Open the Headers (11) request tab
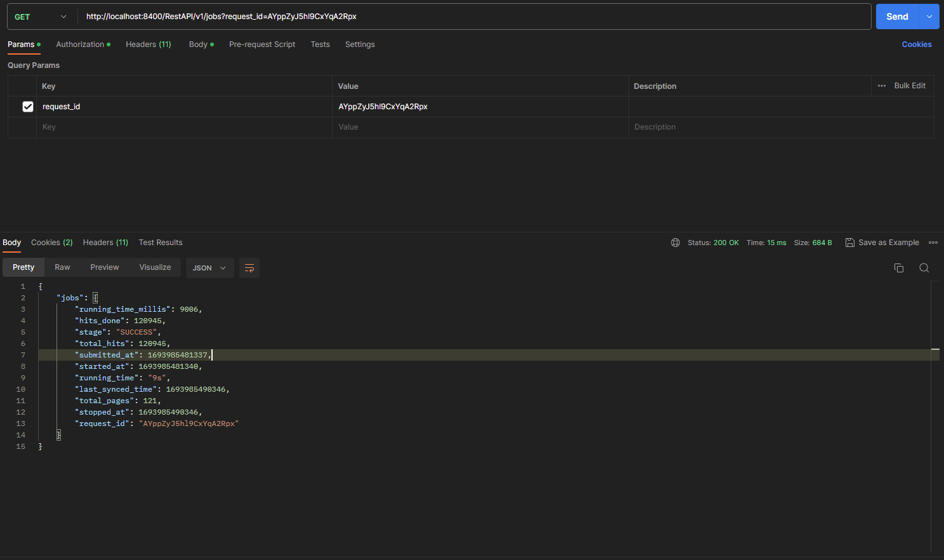Viewport: 944px width, 560px height. pos(148,44)
